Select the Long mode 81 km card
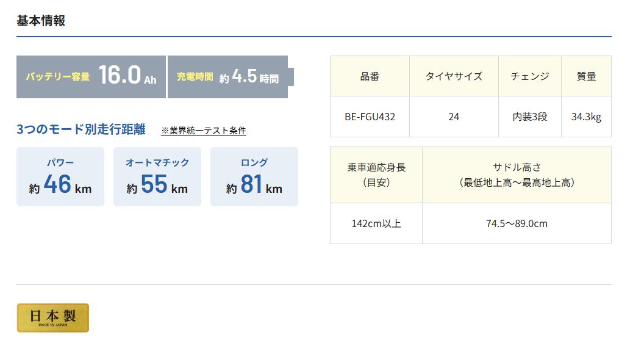Viewport: 644px width, 354px height. [254, 176]
